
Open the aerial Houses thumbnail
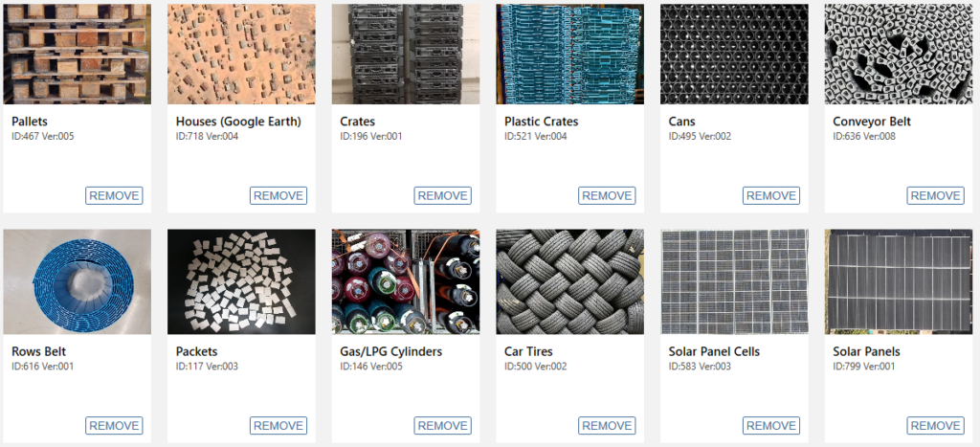pyautogui.click(x=241, y=55)
